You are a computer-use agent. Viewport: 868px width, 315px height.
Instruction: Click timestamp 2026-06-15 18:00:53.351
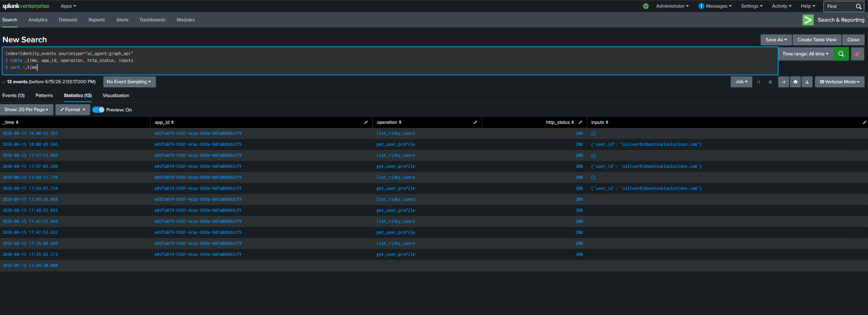coord(30,133)
